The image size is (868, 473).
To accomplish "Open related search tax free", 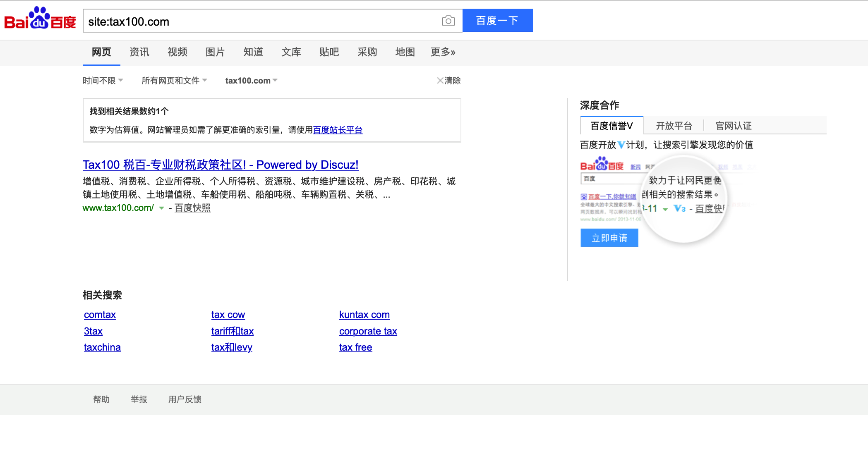I will pos(356,347).
